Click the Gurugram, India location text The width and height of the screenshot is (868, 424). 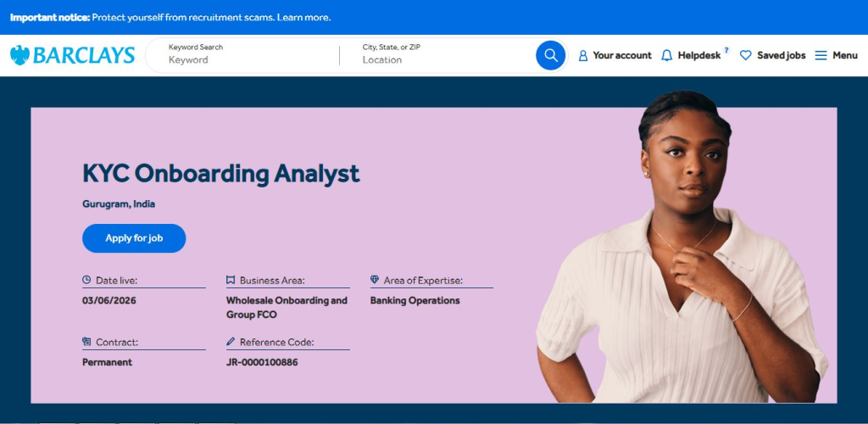click(x=119, y=204)
